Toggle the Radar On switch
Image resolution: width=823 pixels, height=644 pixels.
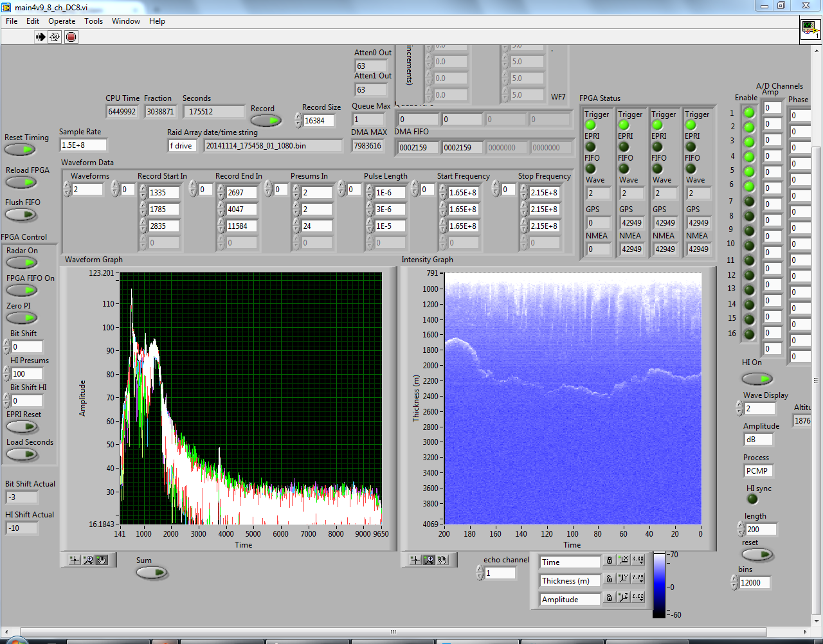pyautogui.click(x=22, y=263)
